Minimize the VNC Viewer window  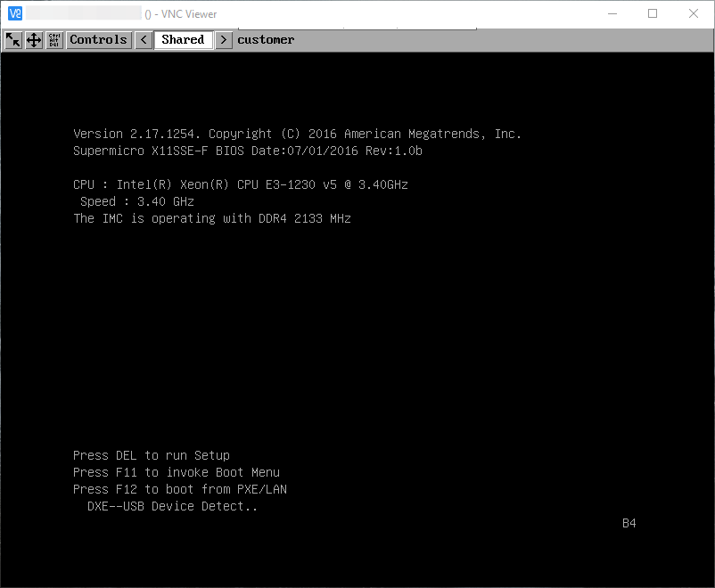[612, 13]
